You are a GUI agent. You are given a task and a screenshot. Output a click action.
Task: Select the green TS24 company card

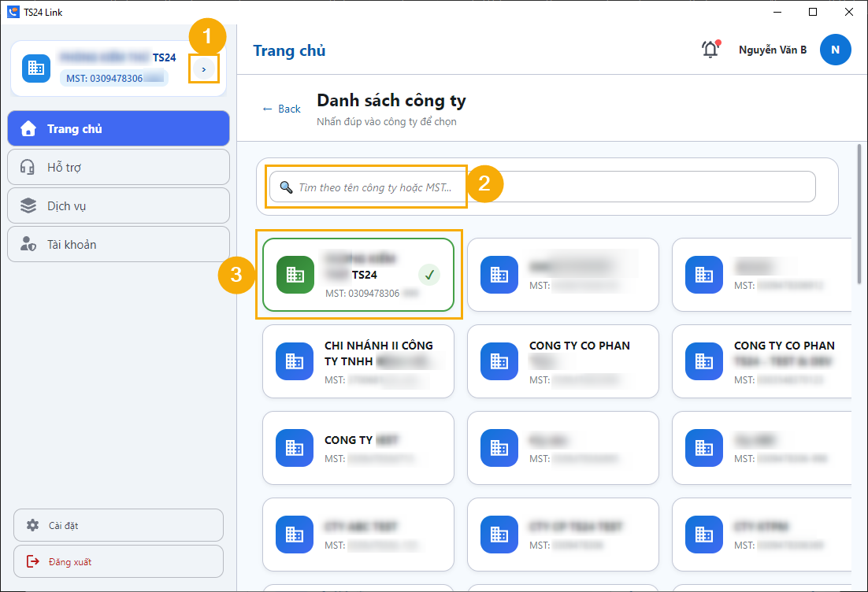(x=358, y=275)
